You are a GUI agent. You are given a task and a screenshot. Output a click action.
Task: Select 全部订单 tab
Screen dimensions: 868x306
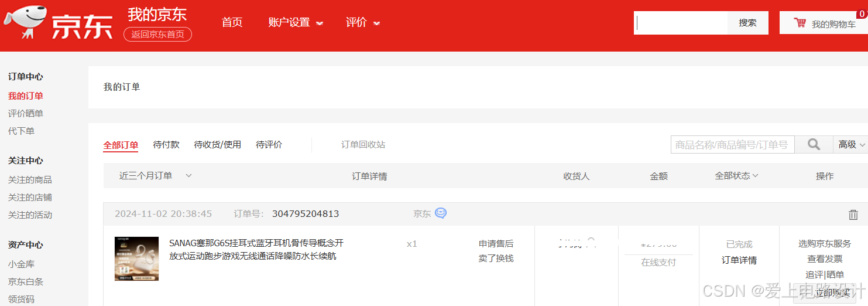coord(121,145)
